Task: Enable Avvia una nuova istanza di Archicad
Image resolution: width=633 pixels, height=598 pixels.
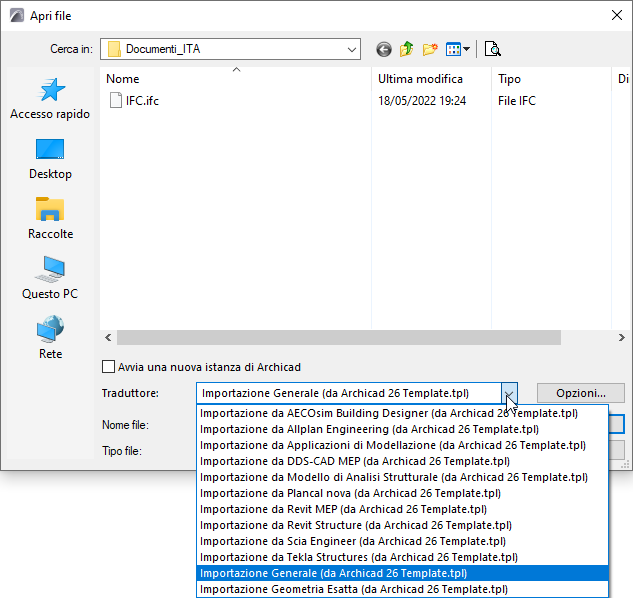Action: [108, 367]
